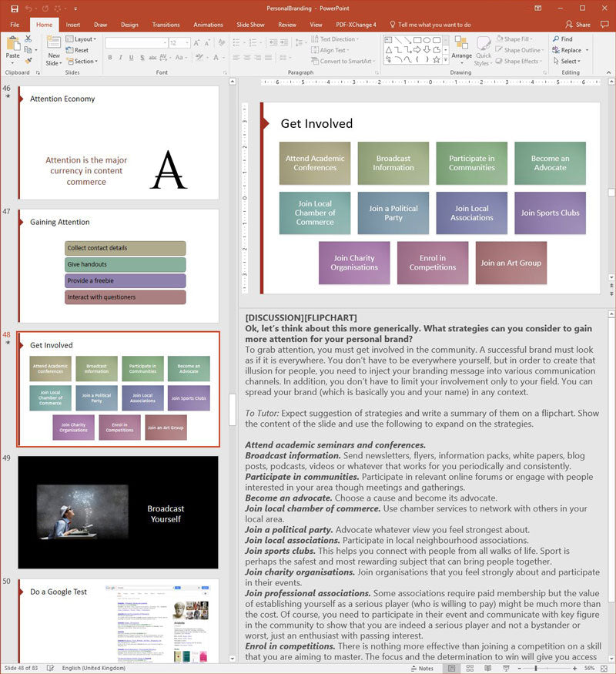Viewport: 616px width, 674px height.
Task: Switch to Slide Sorter view icon
Action: [470, 669]
